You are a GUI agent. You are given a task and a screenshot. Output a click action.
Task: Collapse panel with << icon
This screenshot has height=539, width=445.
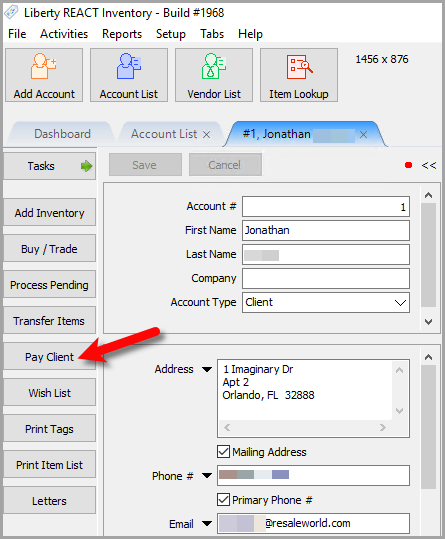click(429, 165)
